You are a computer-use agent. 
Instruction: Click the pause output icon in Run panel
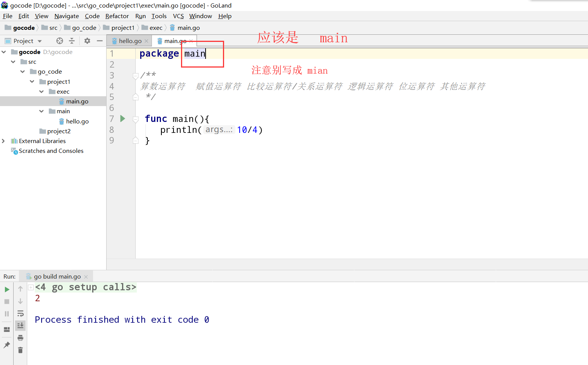pyautogui.click(x=7, y=314)
